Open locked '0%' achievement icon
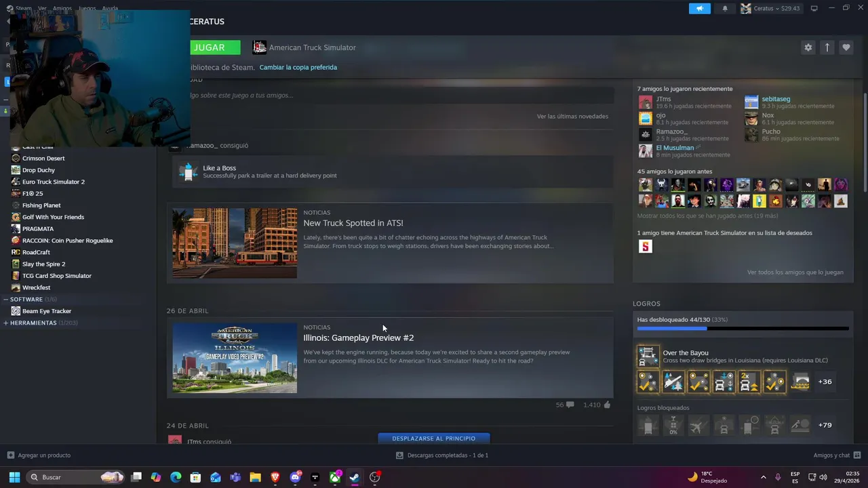Image resolution: width=868 pixels, height=488 pixels. click(x=673, y=425)
